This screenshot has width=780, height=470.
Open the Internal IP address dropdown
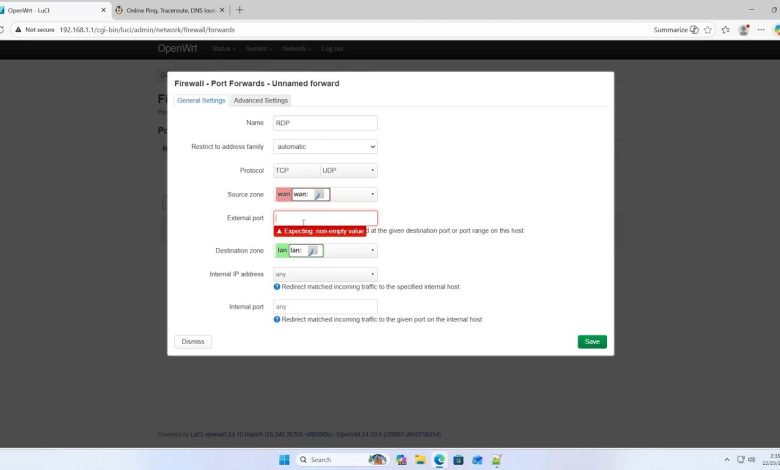point(325,275)
